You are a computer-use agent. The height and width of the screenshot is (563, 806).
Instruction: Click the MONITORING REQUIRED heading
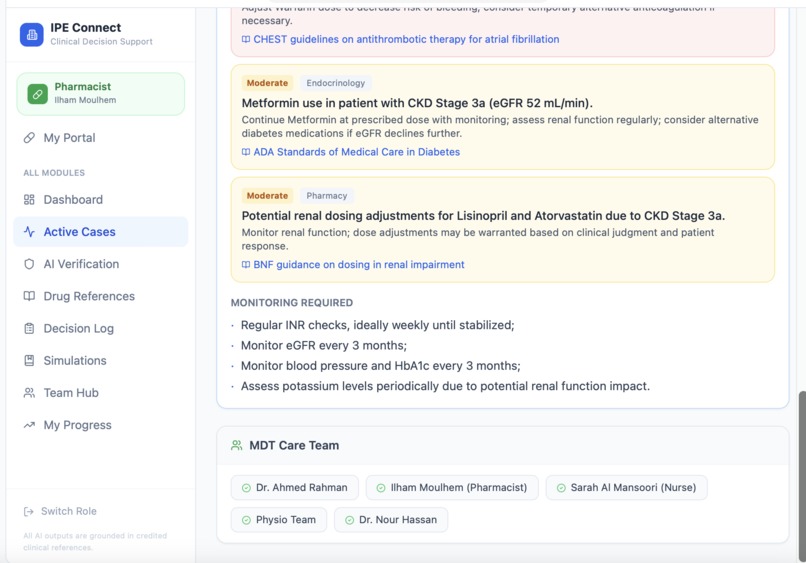pyautogui.click(x=292, y=303)
